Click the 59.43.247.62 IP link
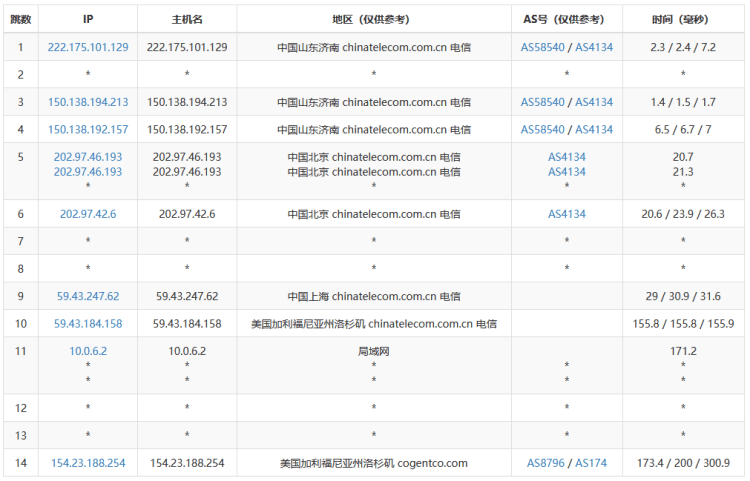Image resolution: width=750 pixels, height=481 pixels. [x=88, y=296]
